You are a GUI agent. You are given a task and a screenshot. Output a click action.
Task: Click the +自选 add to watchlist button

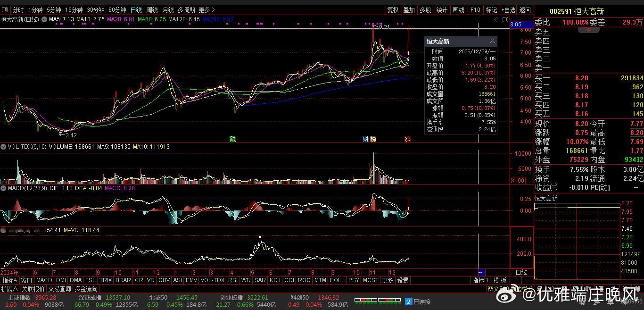pos(508,10)
